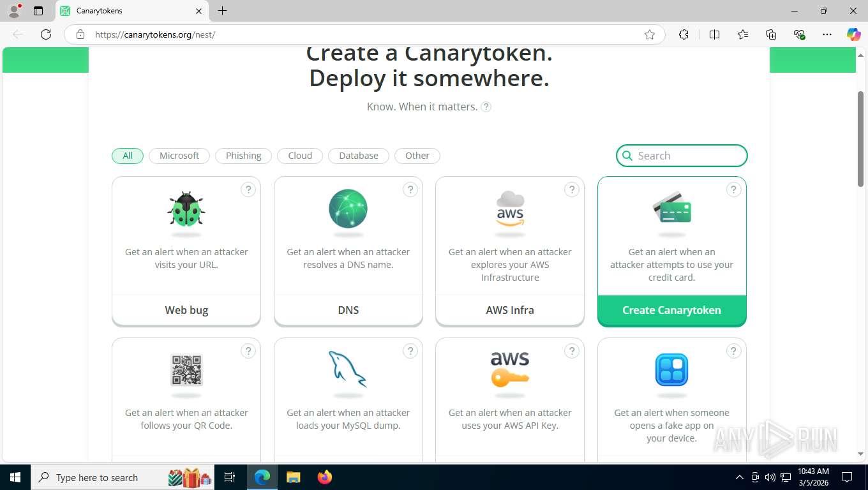Click the Create Canarytoken button

click(672, 310)
